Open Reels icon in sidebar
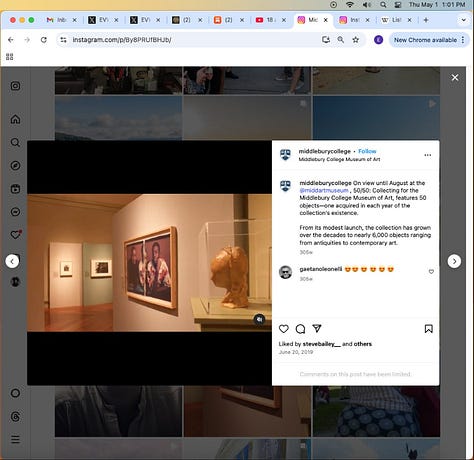 15,189
